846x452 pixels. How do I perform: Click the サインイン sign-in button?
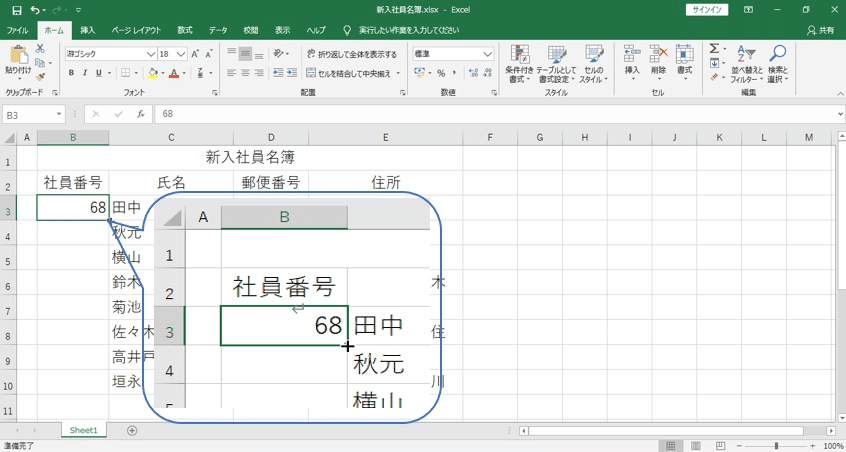[x=707, y=10]
